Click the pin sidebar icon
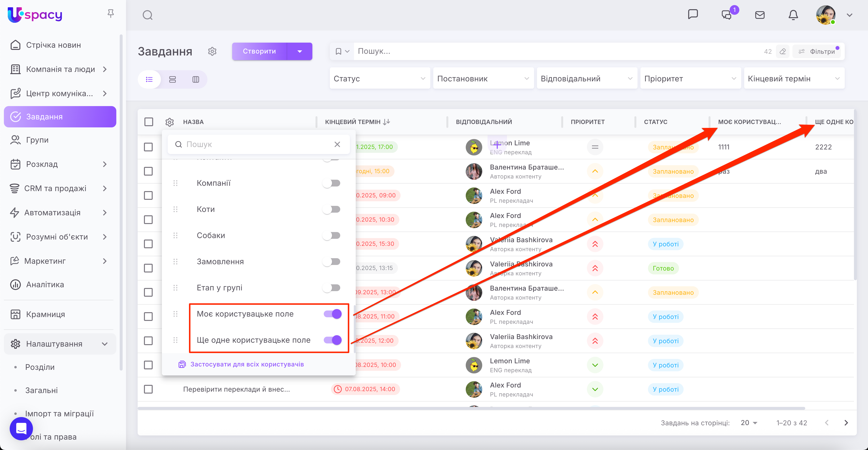Viewport: 868px width, 450px height. 110,14
